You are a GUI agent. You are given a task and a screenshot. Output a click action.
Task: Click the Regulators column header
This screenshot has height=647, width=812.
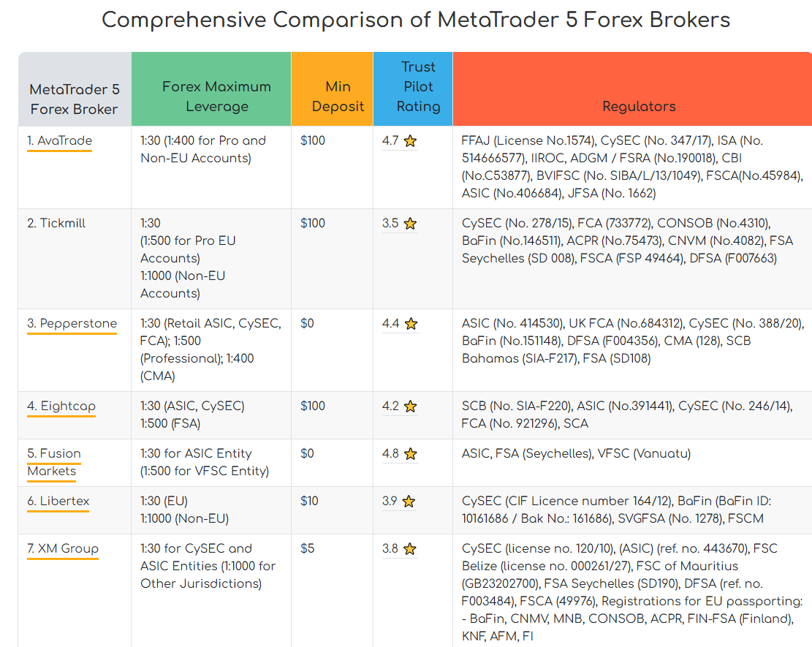click(639, 107)
